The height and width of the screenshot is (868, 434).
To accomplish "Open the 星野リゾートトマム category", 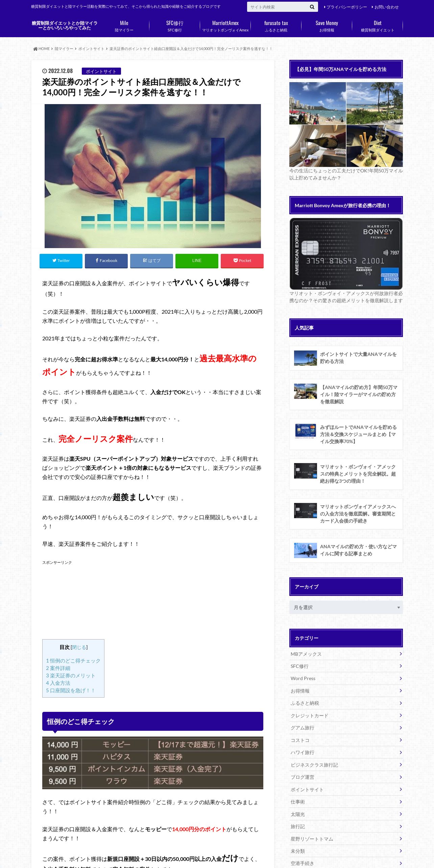I will [346, 839].
